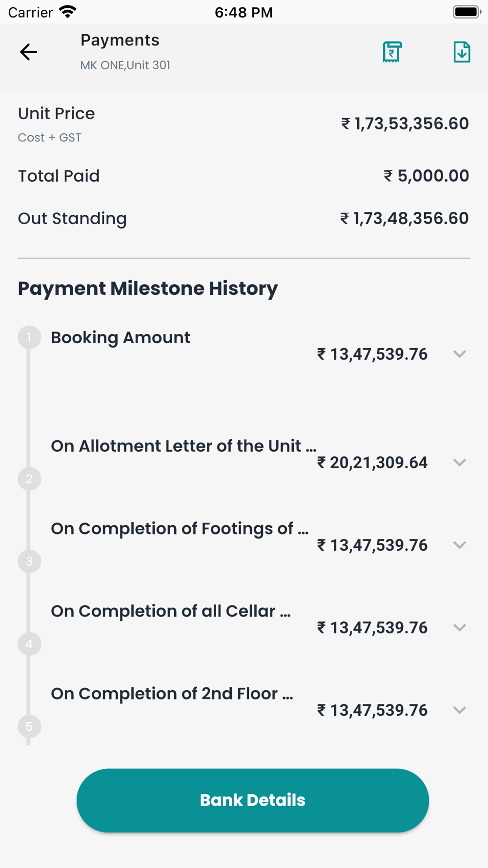Click the Wi-Fi icon in status bar

click(x=67, y=12)
